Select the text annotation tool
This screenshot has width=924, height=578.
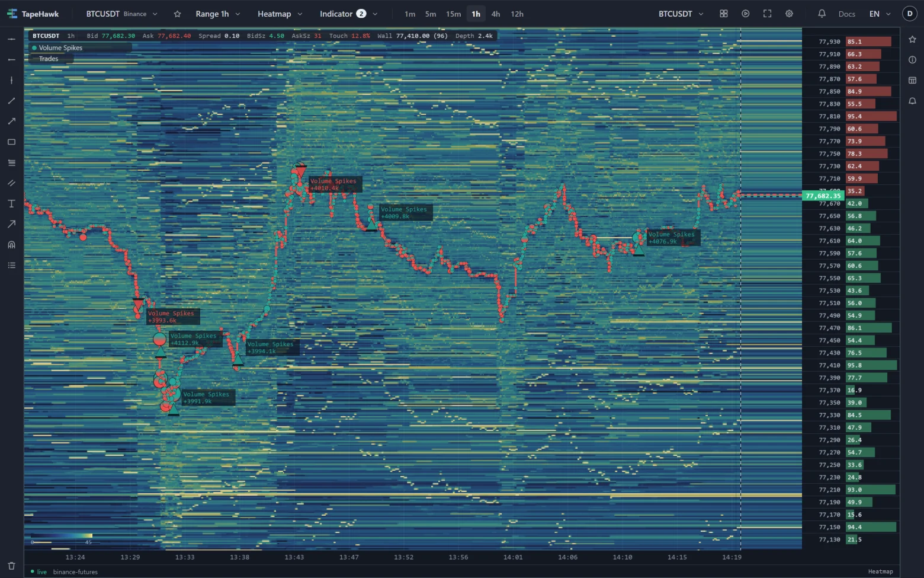tap(11, 203)
